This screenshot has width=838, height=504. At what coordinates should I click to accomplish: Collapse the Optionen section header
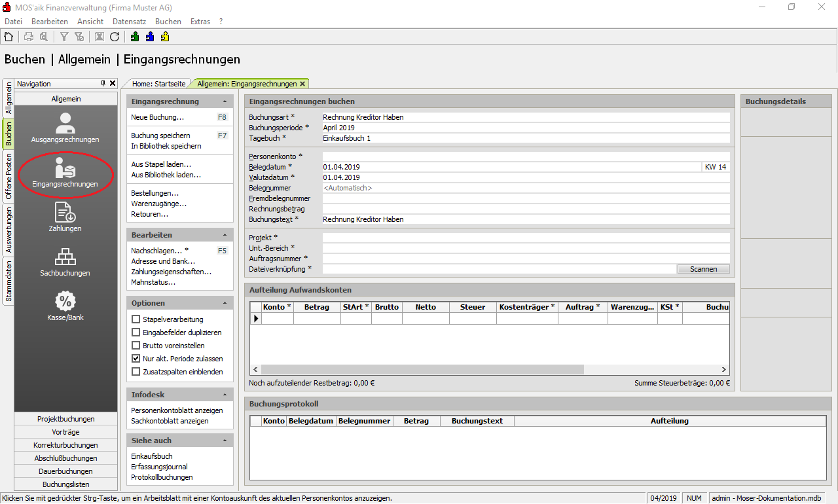click(225, 304)
